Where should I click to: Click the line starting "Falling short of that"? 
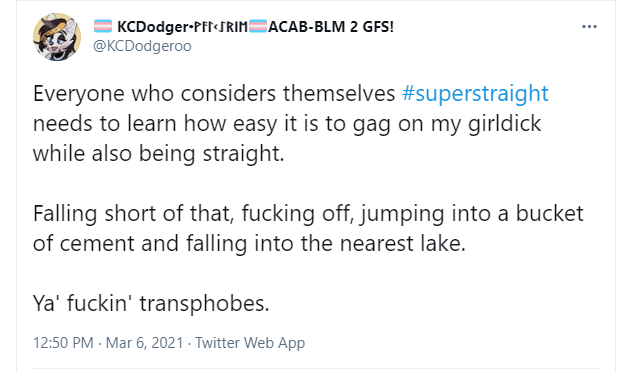click(308, 214)
